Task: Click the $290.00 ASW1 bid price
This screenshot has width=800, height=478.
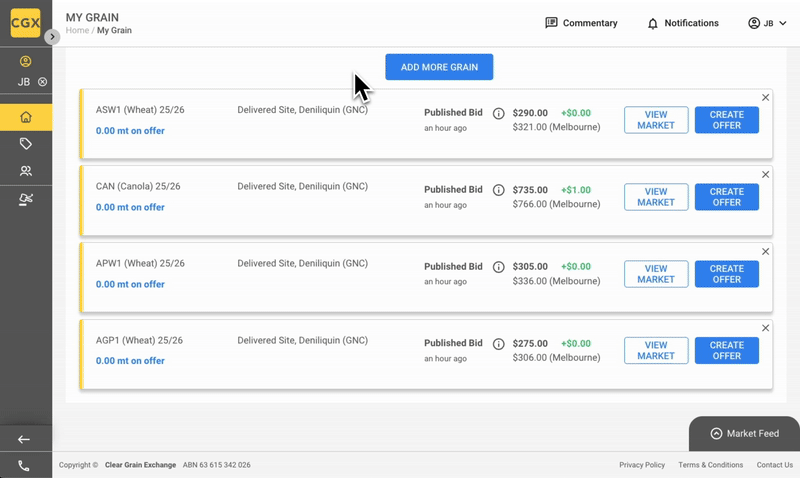Action: 530,113
